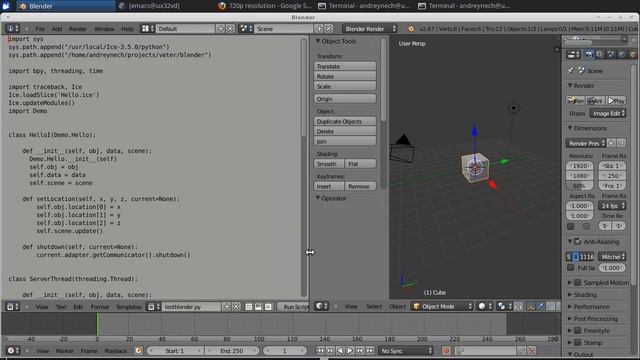Enable the Freestyle checkbox

[x=578, y=330]
